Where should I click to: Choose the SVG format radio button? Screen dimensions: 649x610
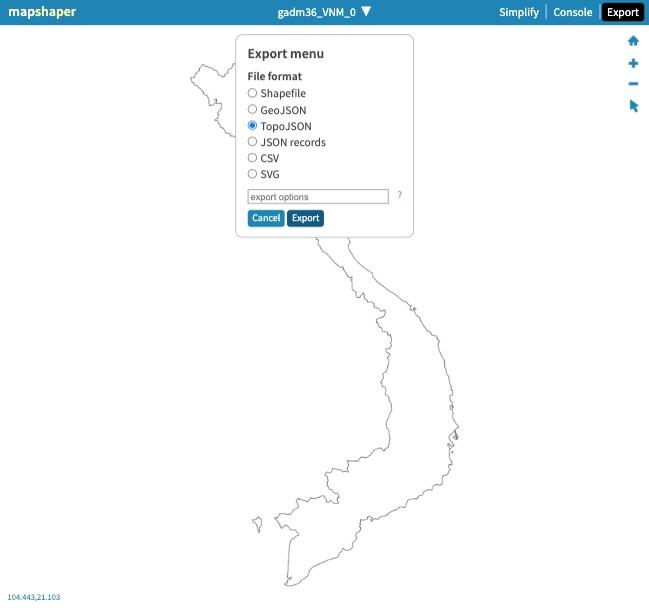(252, 174)
